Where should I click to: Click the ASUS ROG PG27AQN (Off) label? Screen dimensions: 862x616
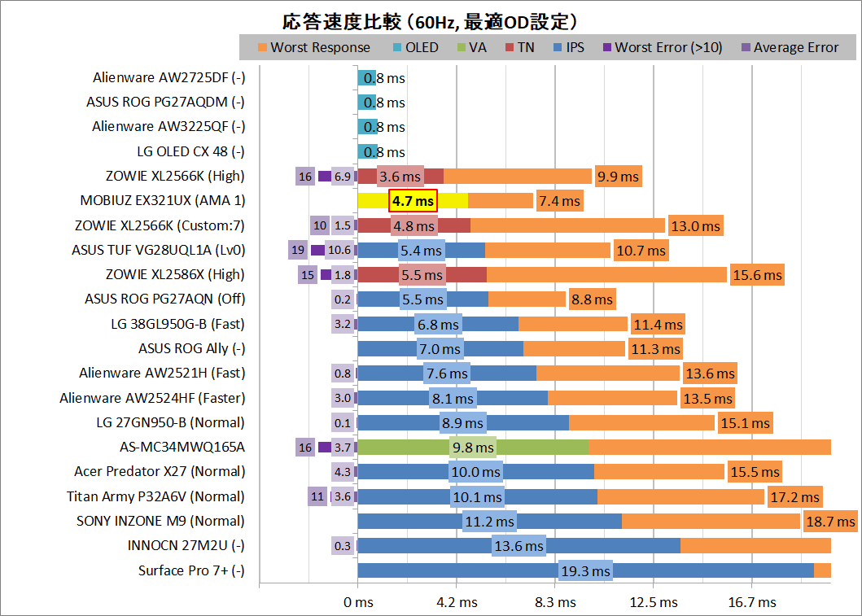165,299
